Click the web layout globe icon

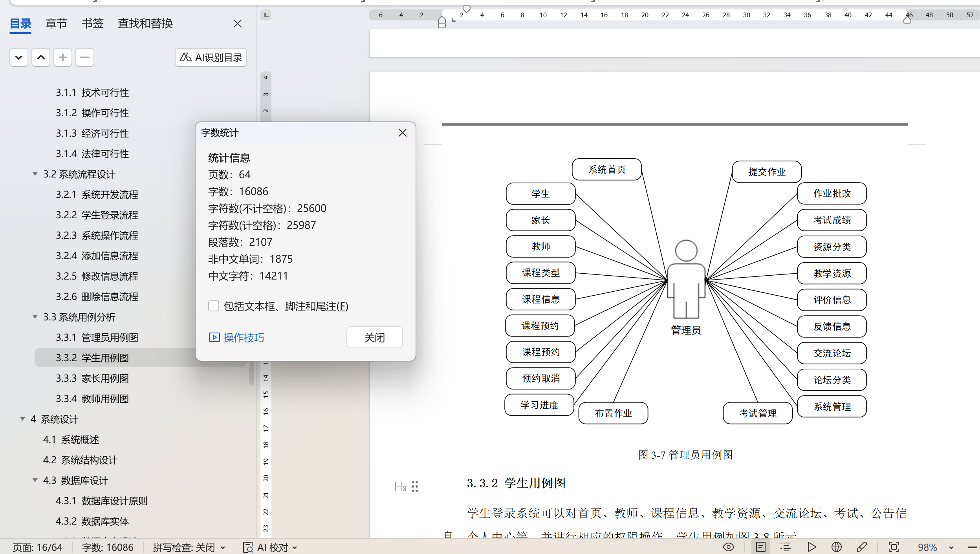click(x=837, y=547)
